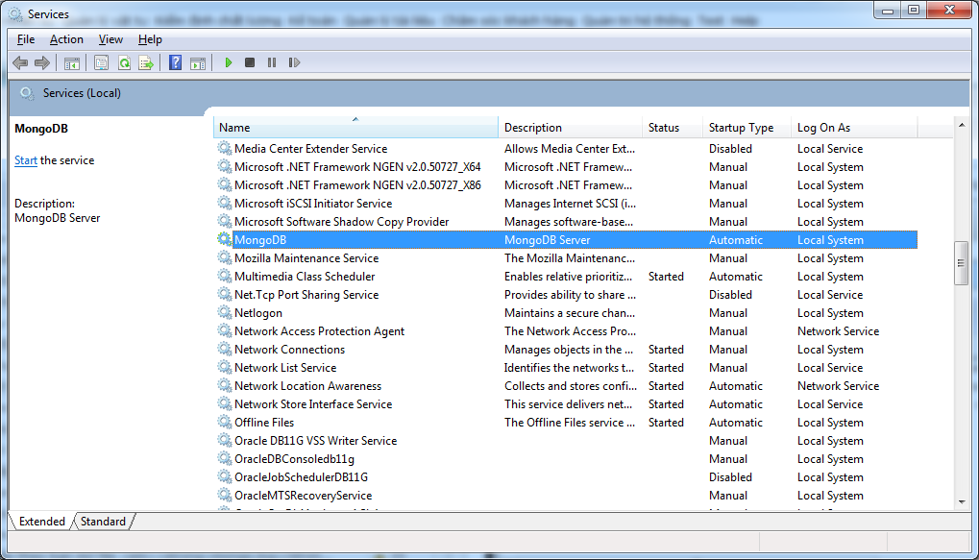Open Help toolbar question mark icon

(176, 62)
